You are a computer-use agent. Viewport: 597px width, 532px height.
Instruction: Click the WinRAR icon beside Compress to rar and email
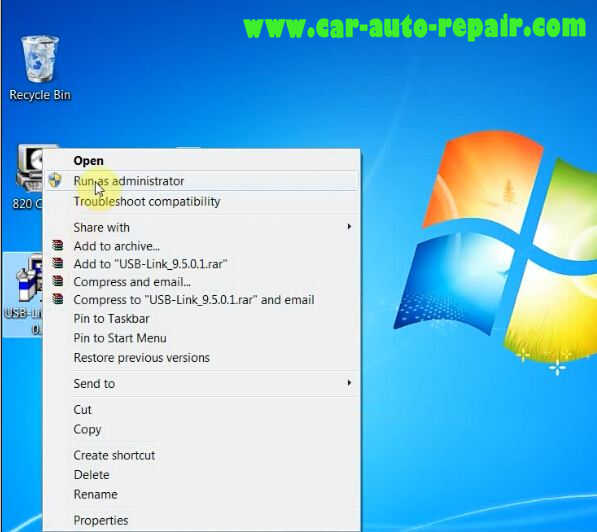57,299
